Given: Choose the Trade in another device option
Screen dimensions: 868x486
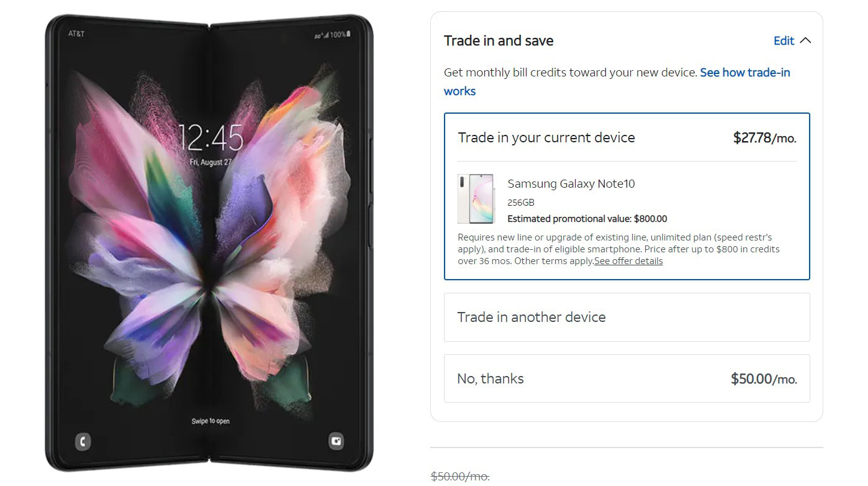Looking at the screenshot, I should click(627, 317).
